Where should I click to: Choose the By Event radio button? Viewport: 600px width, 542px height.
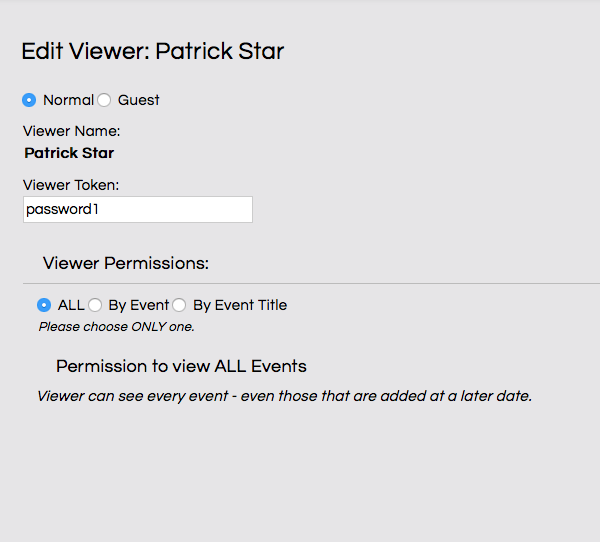pos(95,305)
